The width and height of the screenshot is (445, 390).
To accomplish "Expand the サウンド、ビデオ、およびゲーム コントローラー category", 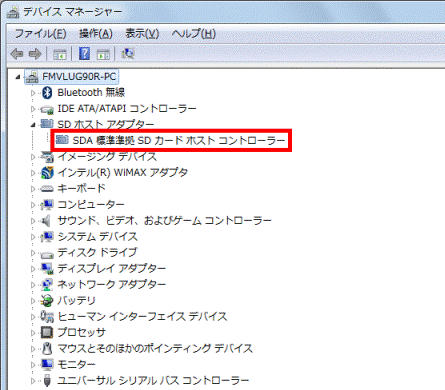I will click(x=33, y=221).
